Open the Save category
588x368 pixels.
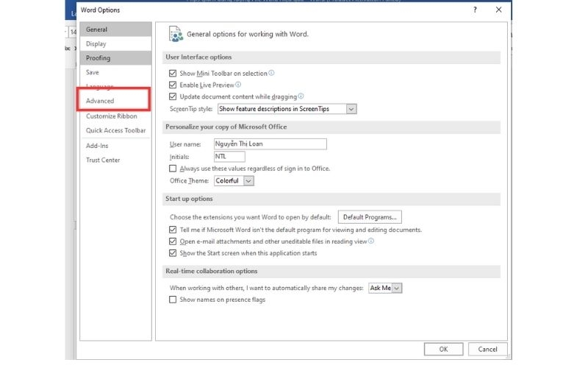tap(115, 72)
